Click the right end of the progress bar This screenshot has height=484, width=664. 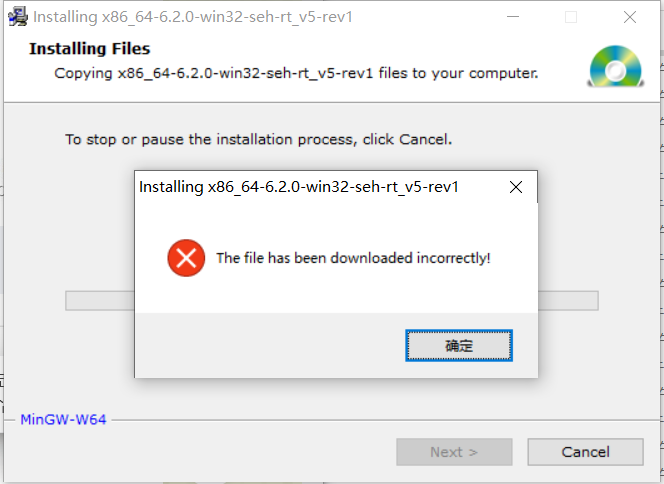tap(568, 301)
